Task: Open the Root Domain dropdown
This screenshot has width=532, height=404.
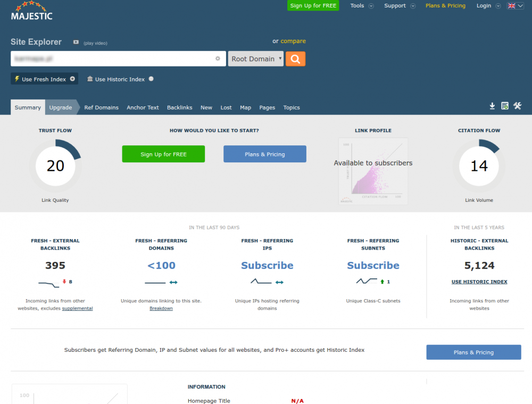Action: 256,59
